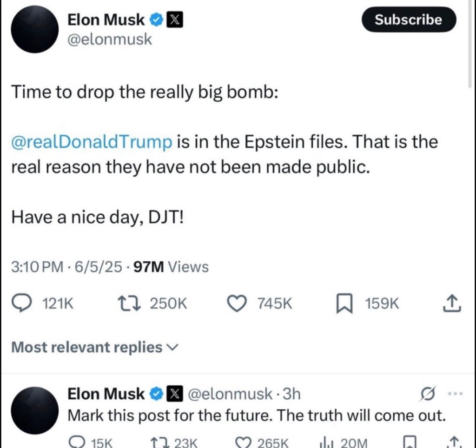Reply to the main post (121K comments)
The height and width of the screenshot is (448, 476).
[x=21, y=303]
